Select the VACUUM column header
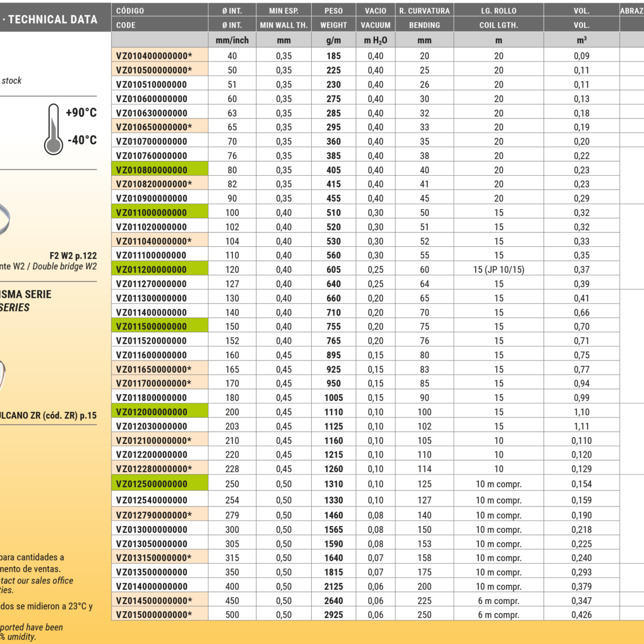This screenshot has height=644, width=644. pos(376,25)
